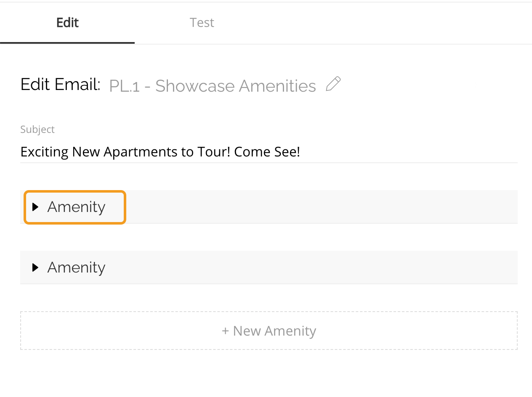Image resolution: width=532 pixels, height=397 pixels.
Task: Click the 'Edit Email:' heading
Action: pyautogui.click(x=60, y=85)
